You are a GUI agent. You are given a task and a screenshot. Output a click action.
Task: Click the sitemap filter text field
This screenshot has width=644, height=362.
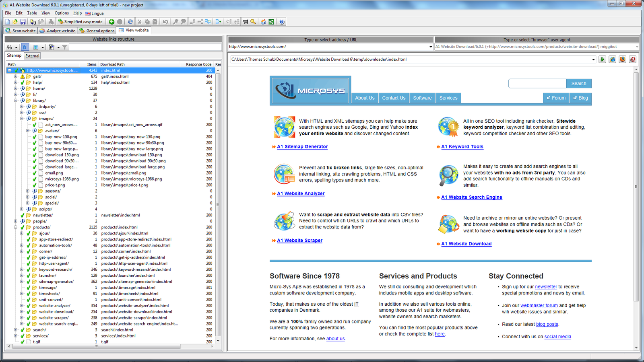(x=145, y=47)
